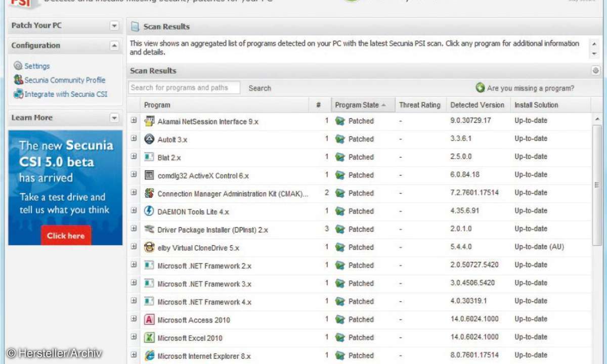The height and width of the screenshot is (364, 607).
Task: Click the Search button
Action: coord(260,88)
